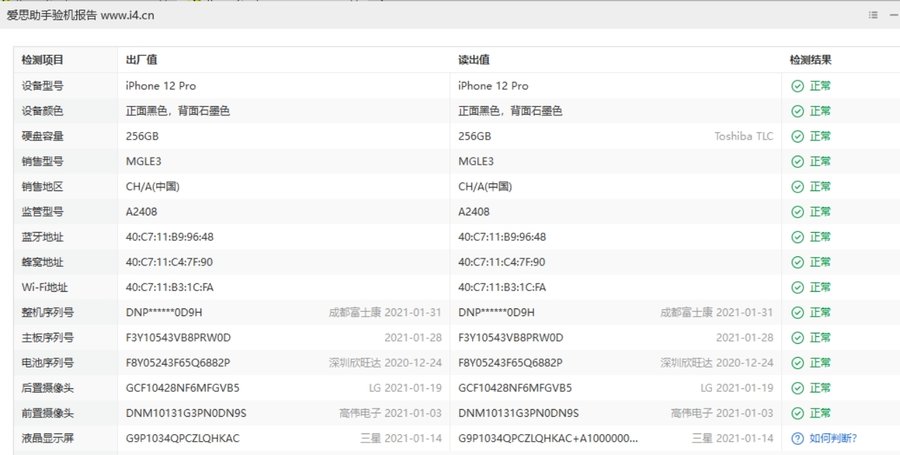900x455 pixels.
Task: Click the green check icon for 硬盘容量
Action: coord(797,136)
